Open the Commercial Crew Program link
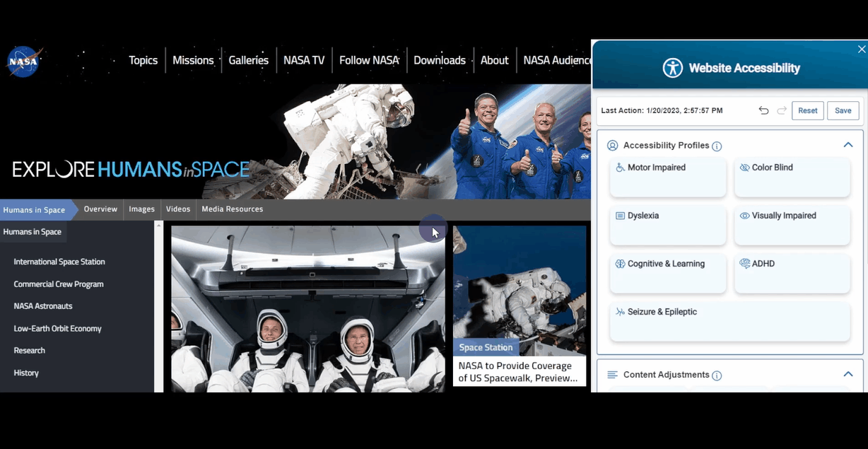This screenshot has height=449, width=868. click(x=59, y=284)
